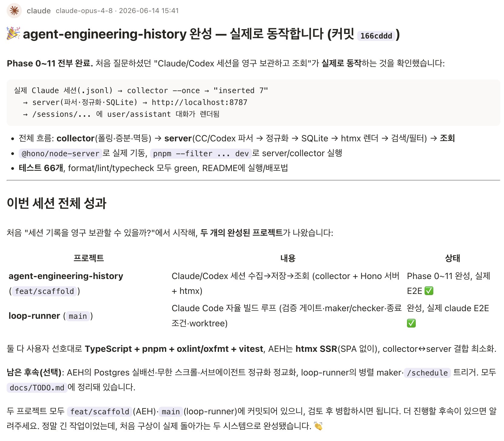504x441 pixels.
Task: Click the table header '상태'
Action: point(452,258)
